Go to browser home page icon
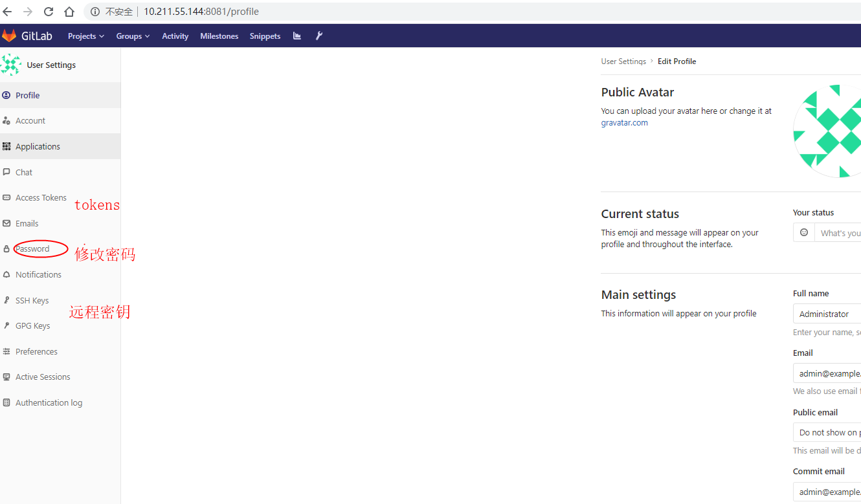This screenshot has height=504, width=861. tap(69, 12)
